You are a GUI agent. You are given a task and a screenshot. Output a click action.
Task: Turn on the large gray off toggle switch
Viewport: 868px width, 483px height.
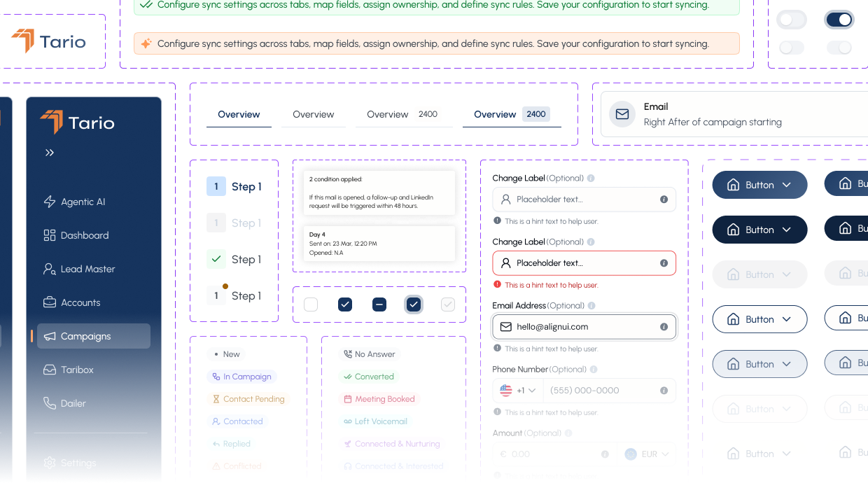792,20
